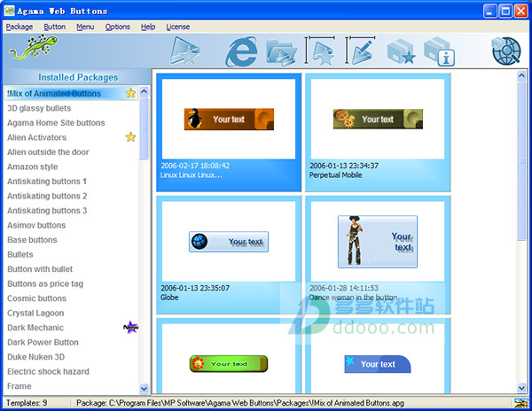The image size is (532, 411).
Task: Select !Mix of Animated Buttons package
Action: point(71,93)
